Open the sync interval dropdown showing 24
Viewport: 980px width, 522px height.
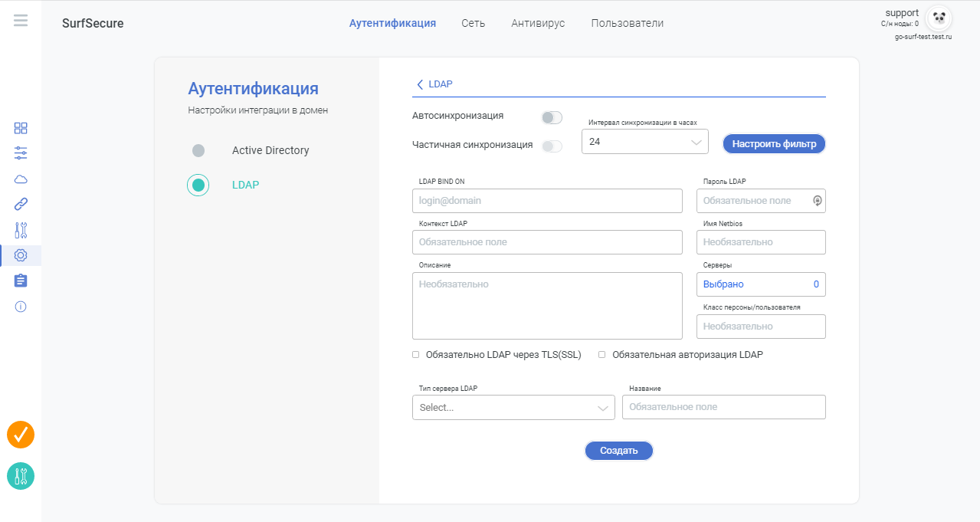644,142
